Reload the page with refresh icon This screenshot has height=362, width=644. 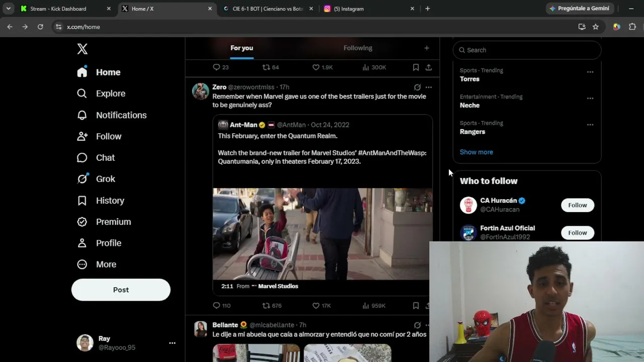(40, 27)
